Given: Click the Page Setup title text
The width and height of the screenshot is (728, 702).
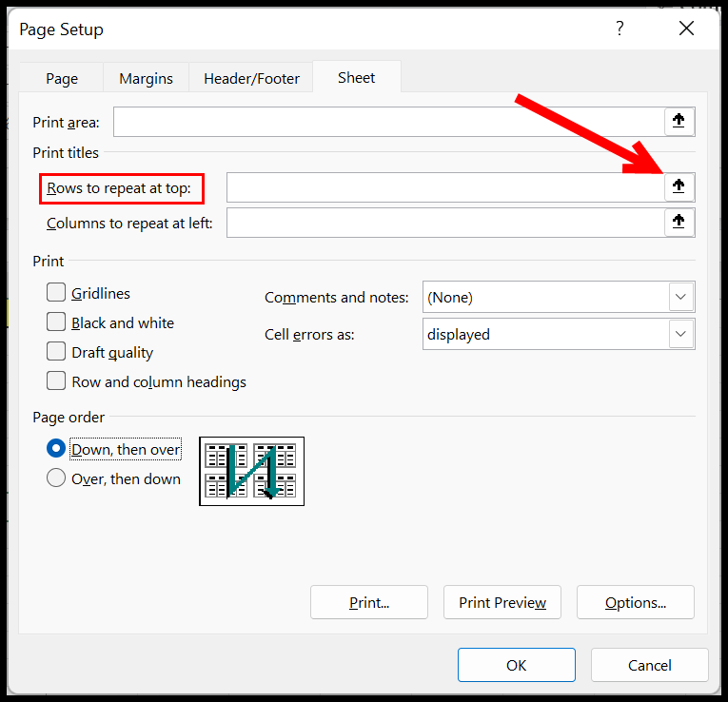Looking at the screenshot, I should click(x=61, y=29).
